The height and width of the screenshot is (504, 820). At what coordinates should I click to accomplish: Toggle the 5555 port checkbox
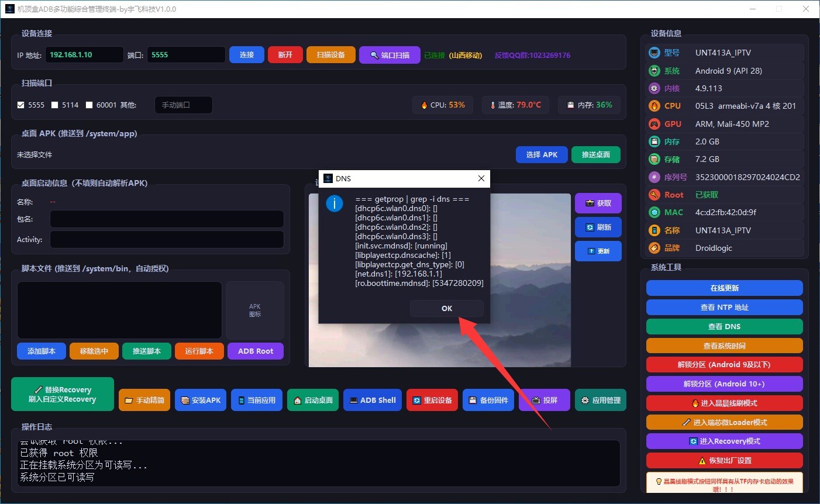coord(21,105)
